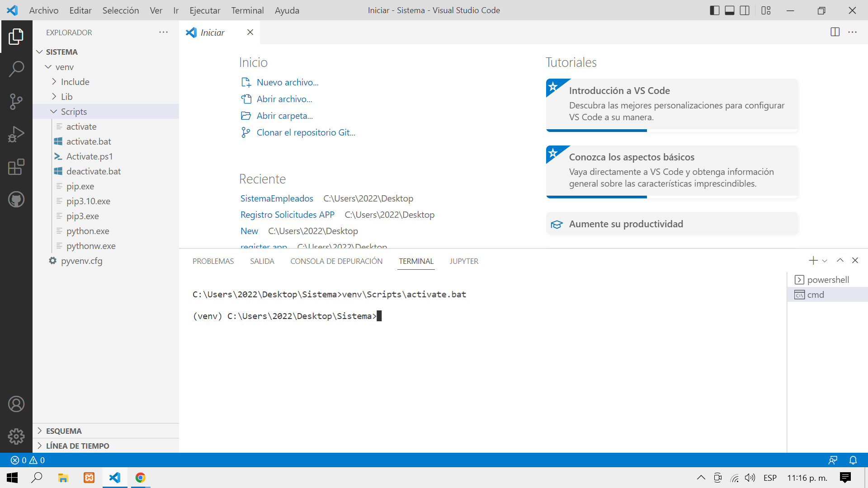Open new terminal launch profile dropdown
The image size is (868, 488).
click(x=825, y=261)
